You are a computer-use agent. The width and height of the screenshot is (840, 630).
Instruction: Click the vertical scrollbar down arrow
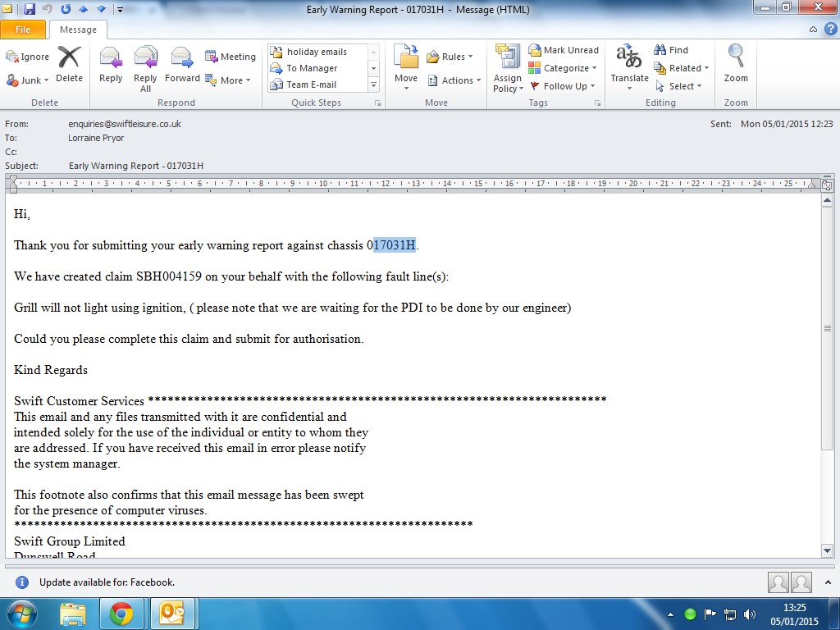(827, 551)
